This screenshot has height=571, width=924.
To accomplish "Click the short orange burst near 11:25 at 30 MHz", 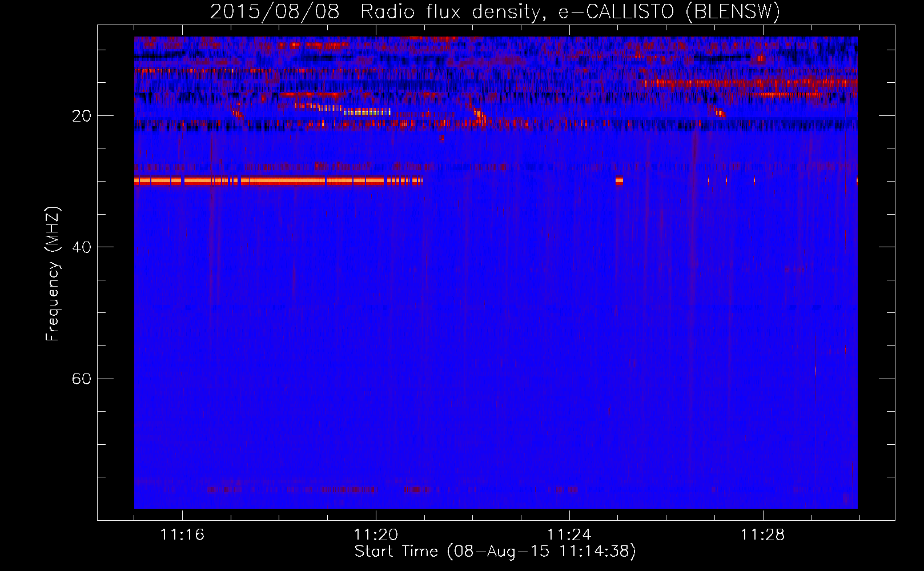I will [x=619, y=181].
